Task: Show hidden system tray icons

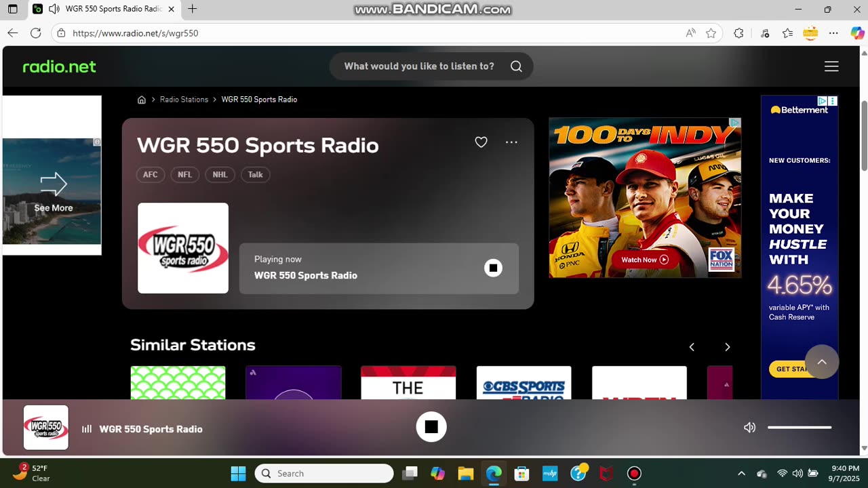Action: pos(741,473)
